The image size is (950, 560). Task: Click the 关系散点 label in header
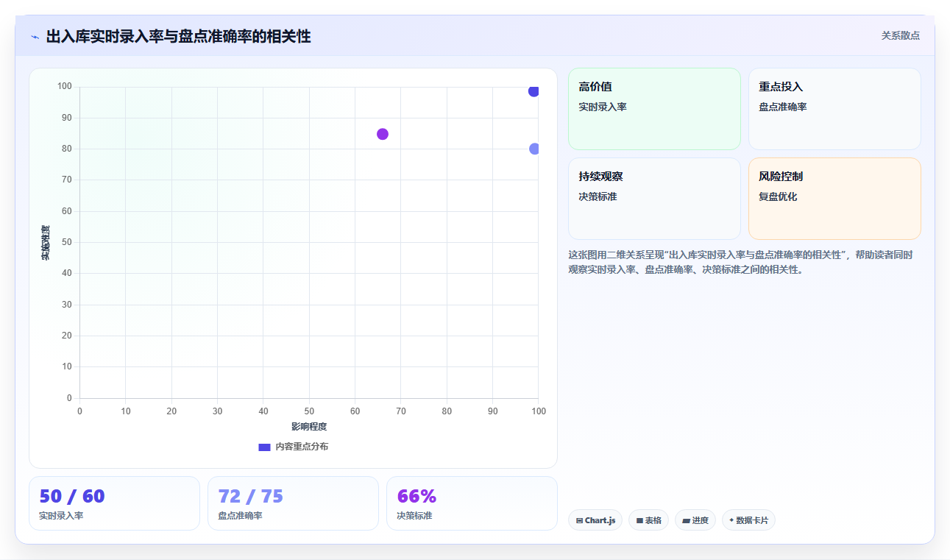(x=901, y=35)
